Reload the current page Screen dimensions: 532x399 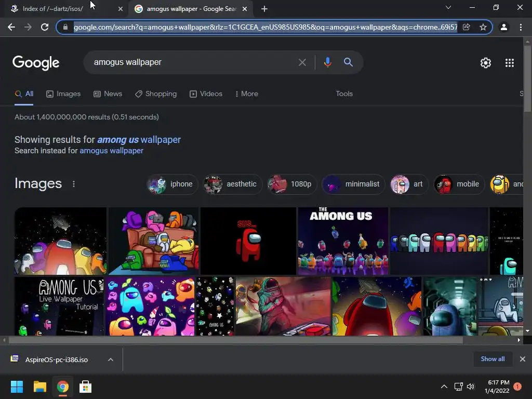(x=45, y=27)
